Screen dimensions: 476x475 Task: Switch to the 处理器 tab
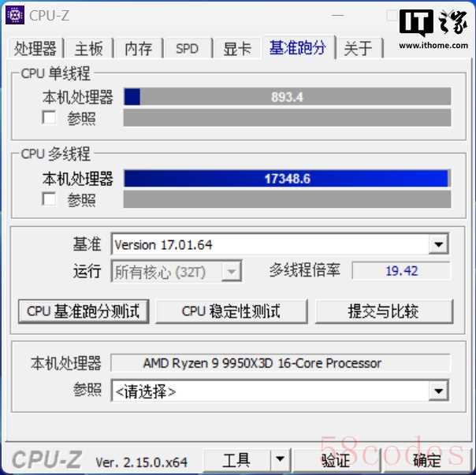point(35,48)
